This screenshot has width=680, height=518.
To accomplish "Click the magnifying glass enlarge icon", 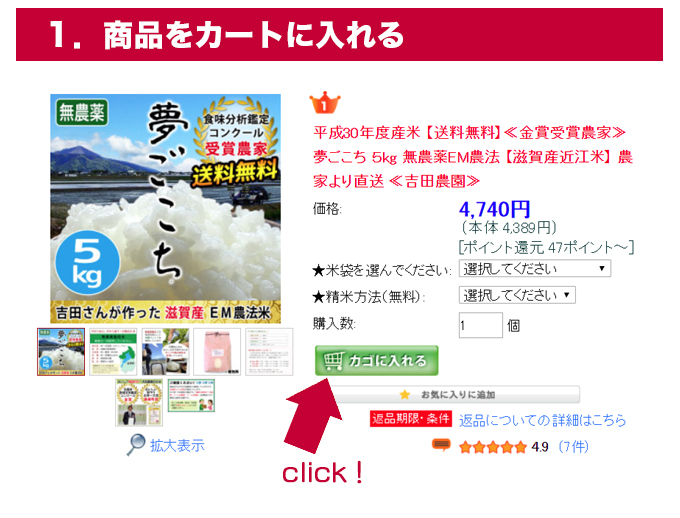I will [x=136, y=445].
